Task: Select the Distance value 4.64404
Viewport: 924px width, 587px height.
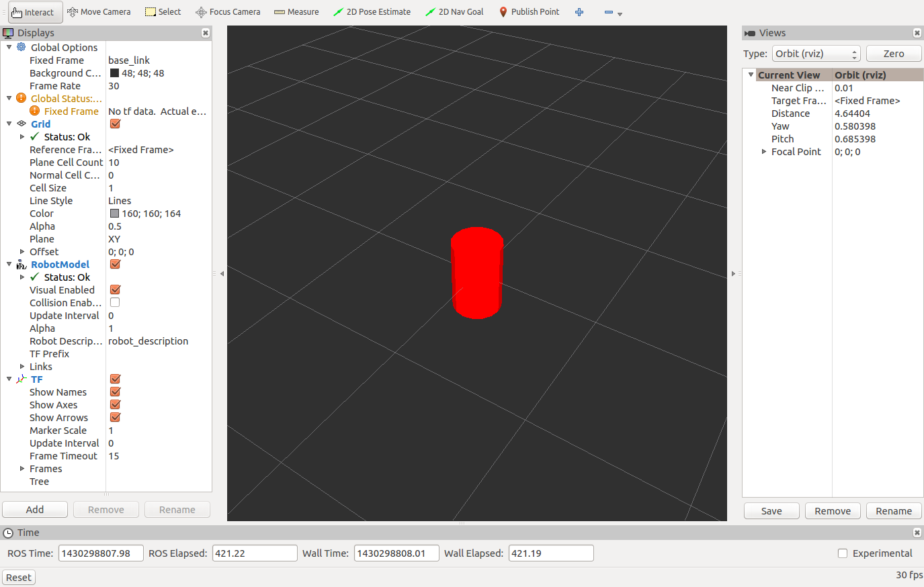Action: coord(852,114)
